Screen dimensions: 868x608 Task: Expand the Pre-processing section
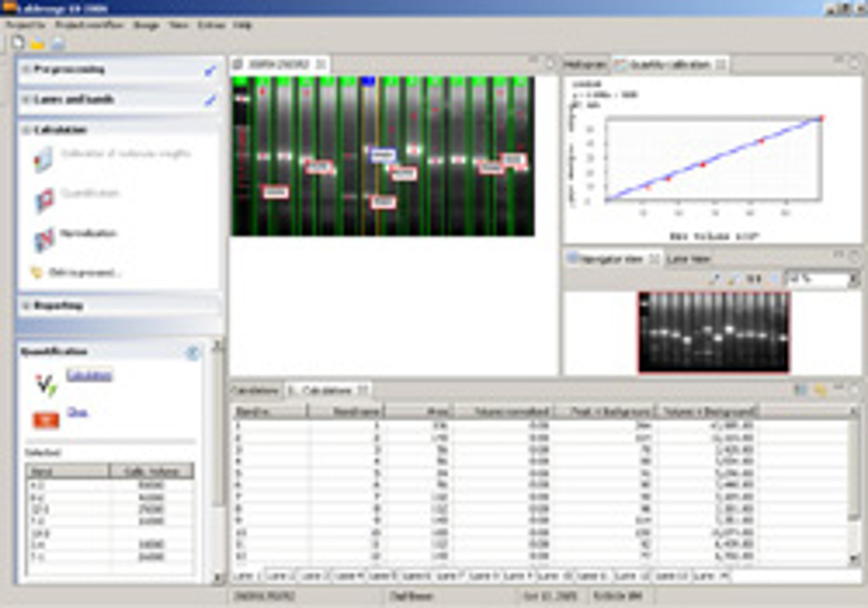click(26, 69)
